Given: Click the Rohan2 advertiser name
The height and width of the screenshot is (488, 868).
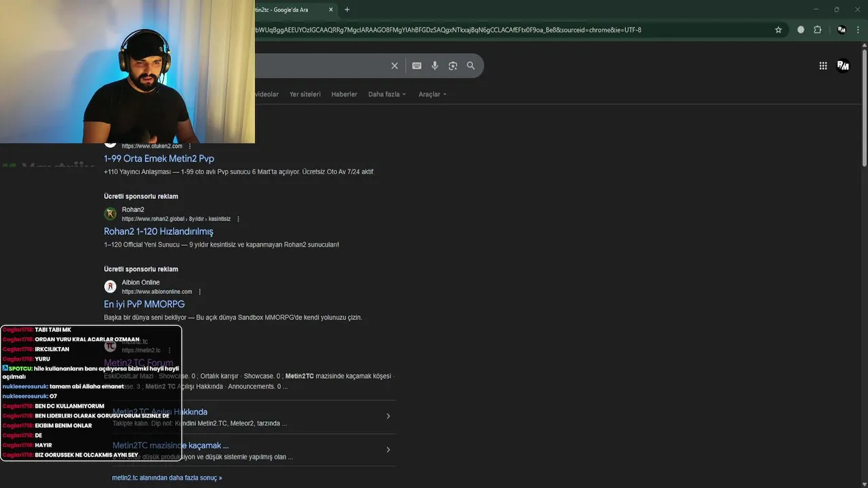Looking at the screenshot, I should point(133,209).
